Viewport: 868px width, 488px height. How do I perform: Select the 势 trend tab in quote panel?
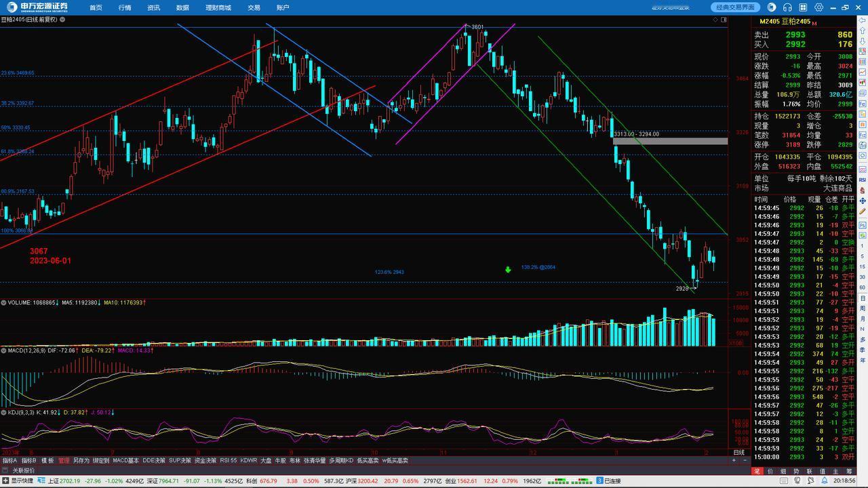pos(796,471)
